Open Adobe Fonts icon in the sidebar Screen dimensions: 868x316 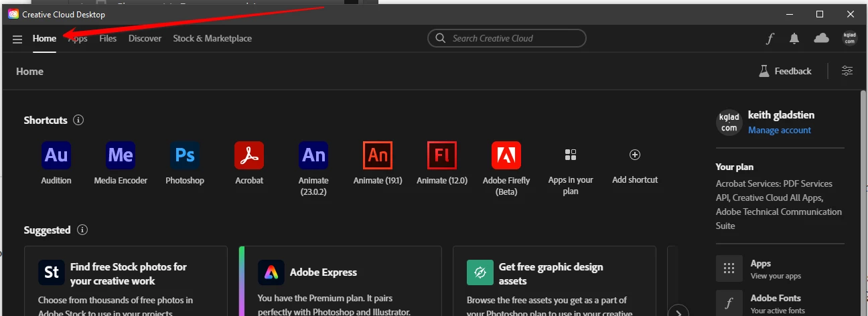[729, 303]
